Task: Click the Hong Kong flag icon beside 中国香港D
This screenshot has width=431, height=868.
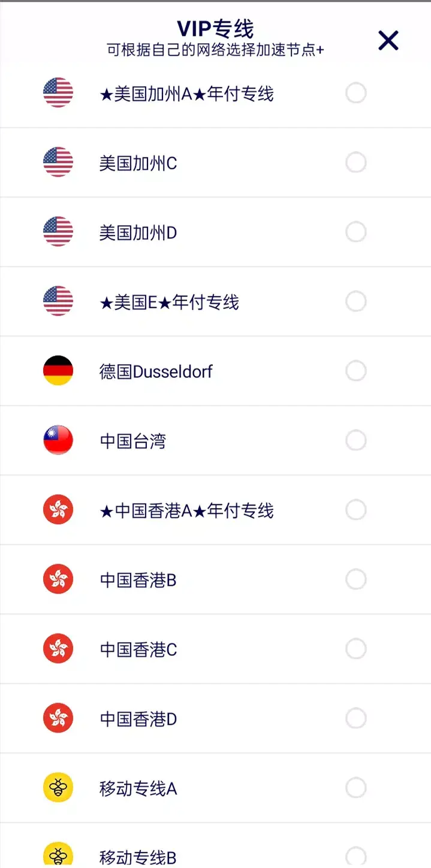Action: pos(58,718)
